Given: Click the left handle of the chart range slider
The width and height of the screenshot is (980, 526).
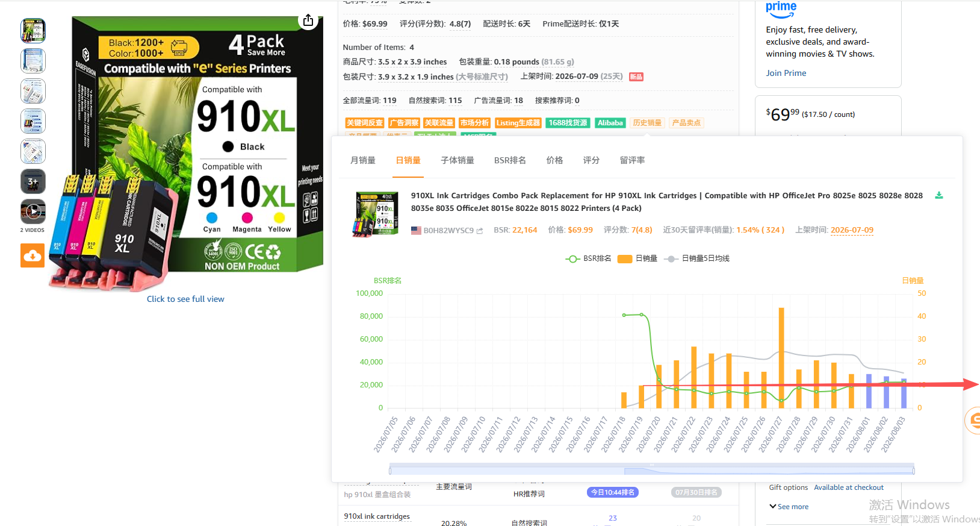Looking at the screenshot, I should [390, 471].
